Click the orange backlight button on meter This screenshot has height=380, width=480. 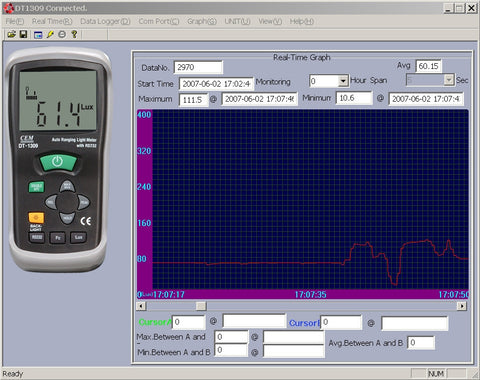pos(36,218)
